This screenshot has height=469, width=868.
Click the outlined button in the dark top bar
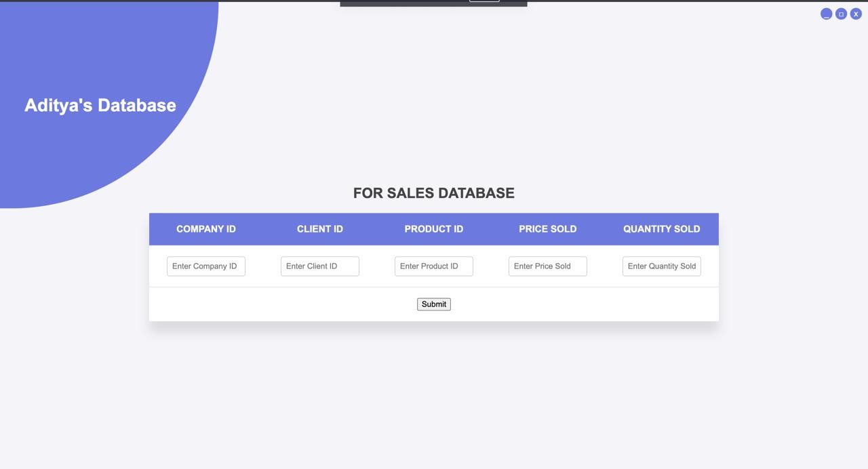click(484, 1)
